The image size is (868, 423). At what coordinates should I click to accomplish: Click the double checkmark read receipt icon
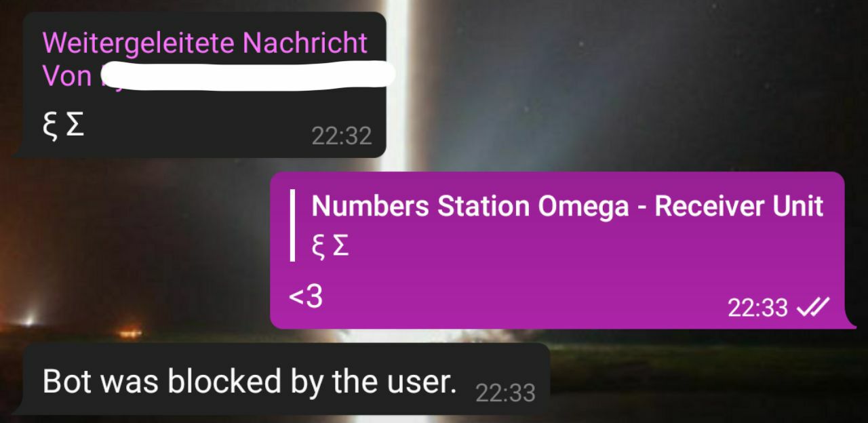[812, 308]
